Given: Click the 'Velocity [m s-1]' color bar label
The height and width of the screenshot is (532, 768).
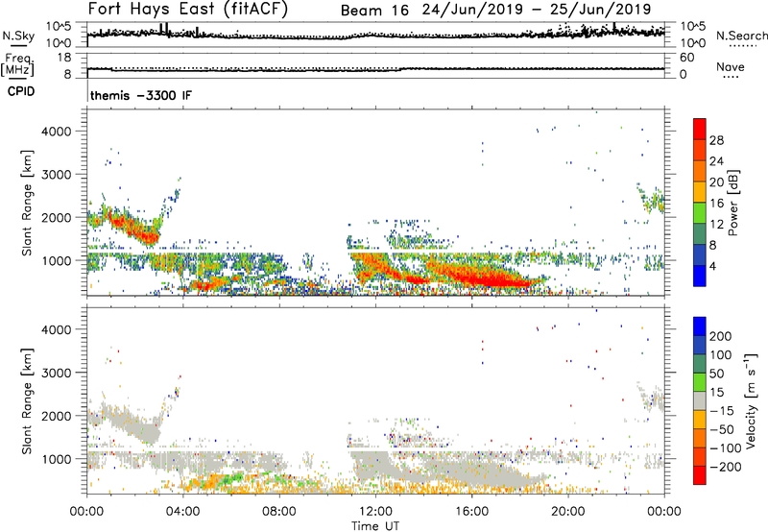Looking at the screenshot, I should click(x=751, y=400).
